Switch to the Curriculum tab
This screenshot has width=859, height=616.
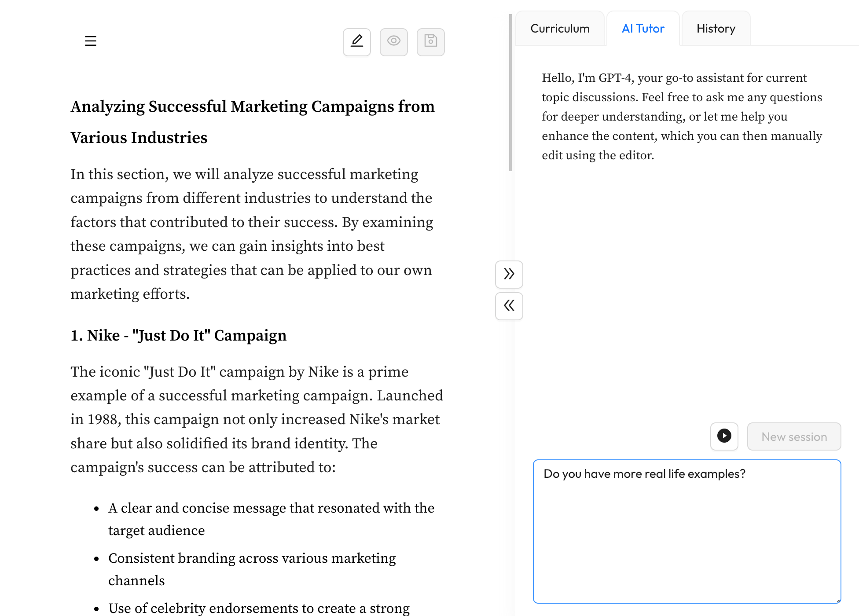pos(560,29)
